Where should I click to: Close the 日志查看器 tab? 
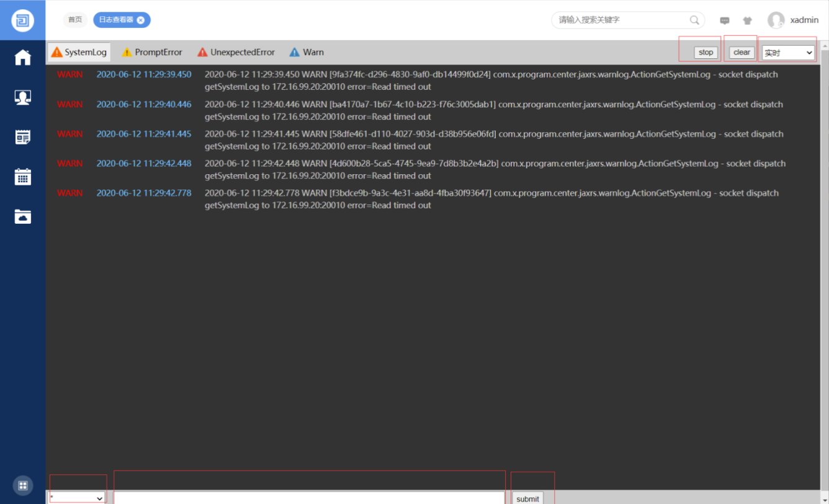tap(141, 20)
